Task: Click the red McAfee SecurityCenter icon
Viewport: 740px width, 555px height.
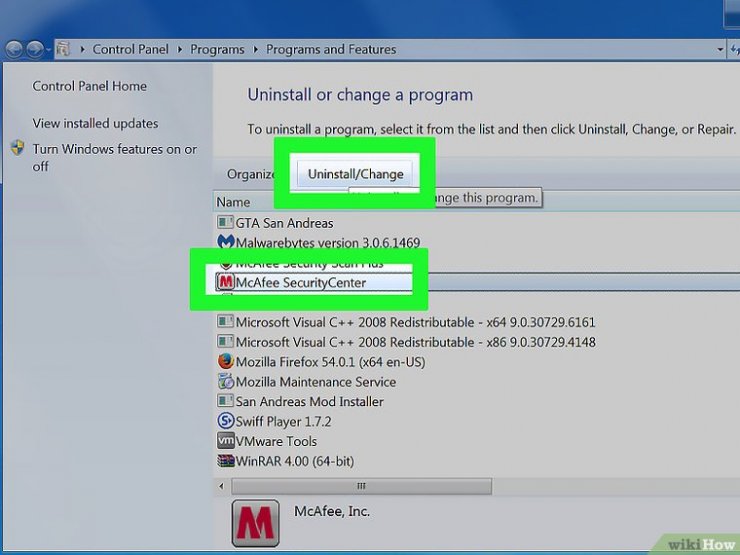Action: pyautogui.click(x=226, y=282)
